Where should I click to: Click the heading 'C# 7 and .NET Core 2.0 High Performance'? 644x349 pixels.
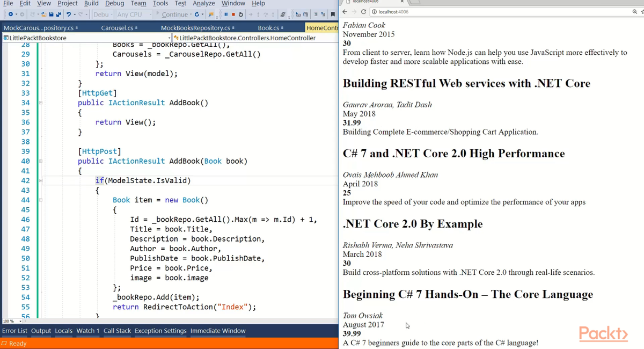tap(454, 154)
